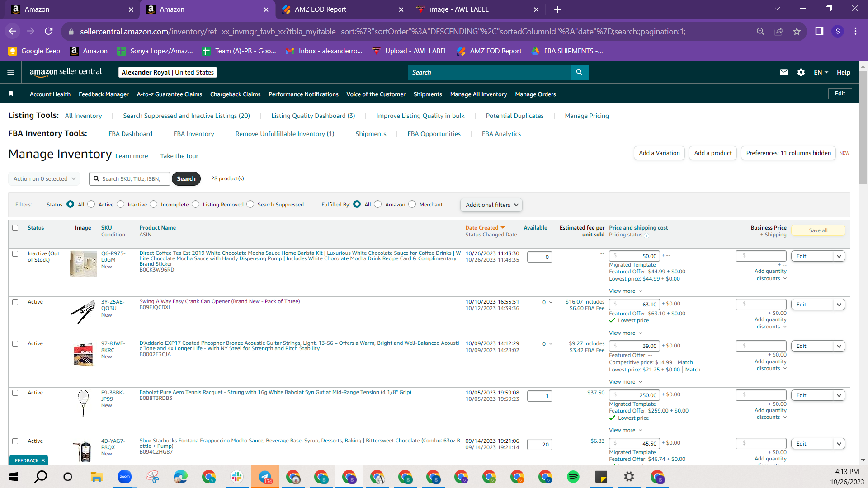The height and width of the screenshot is (488, 868).
Task: Open the Settings gear icon in header
Action: (801, 72)
